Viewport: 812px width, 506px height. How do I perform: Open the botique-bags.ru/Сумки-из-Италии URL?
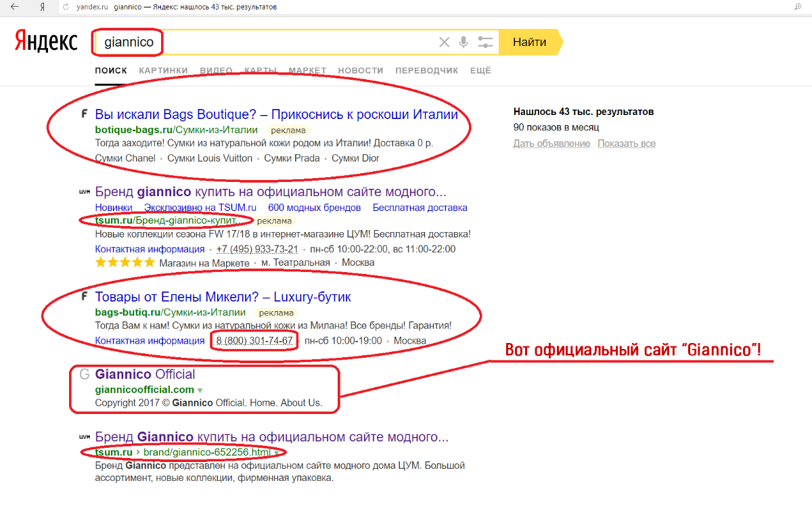click(176, 130)
